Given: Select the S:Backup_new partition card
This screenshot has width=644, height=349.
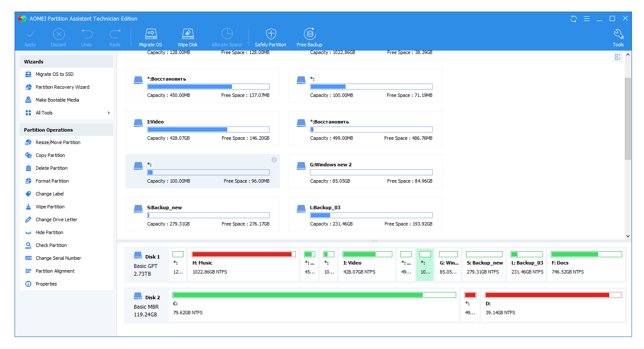Looking at the screenshot, I should (x=202, y=214).
